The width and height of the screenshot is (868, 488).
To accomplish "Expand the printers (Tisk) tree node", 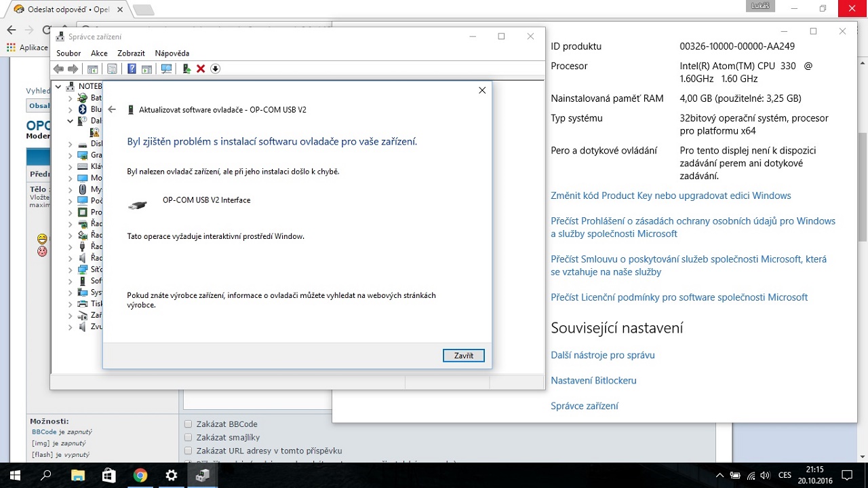I will point(70,304).
